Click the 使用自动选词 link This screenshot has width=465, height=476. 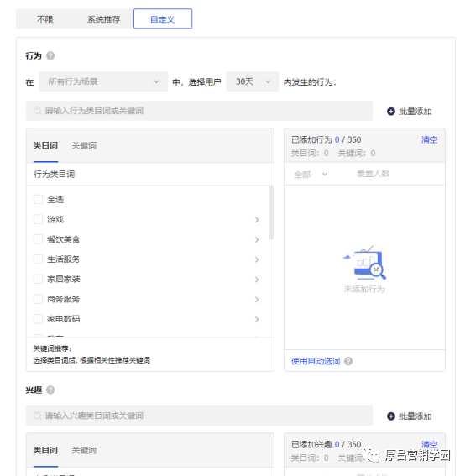tap(316, 361)
